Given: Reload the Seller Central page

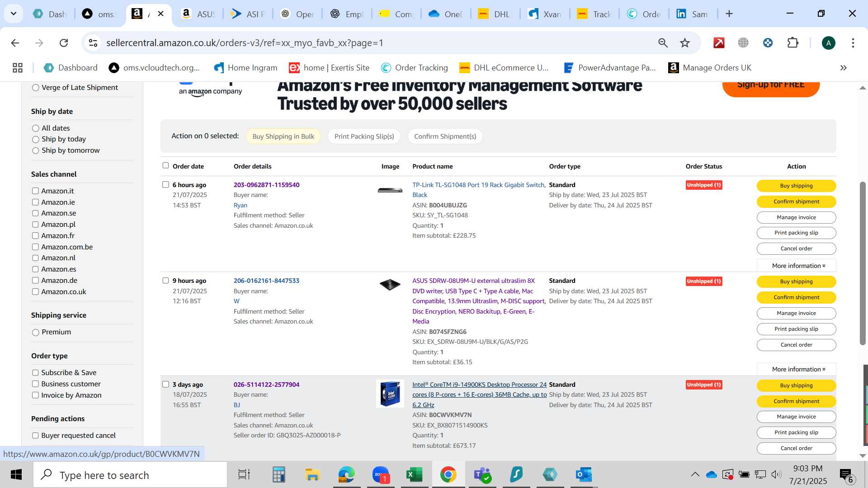Looking at the screenshot, I should point(64,43).
